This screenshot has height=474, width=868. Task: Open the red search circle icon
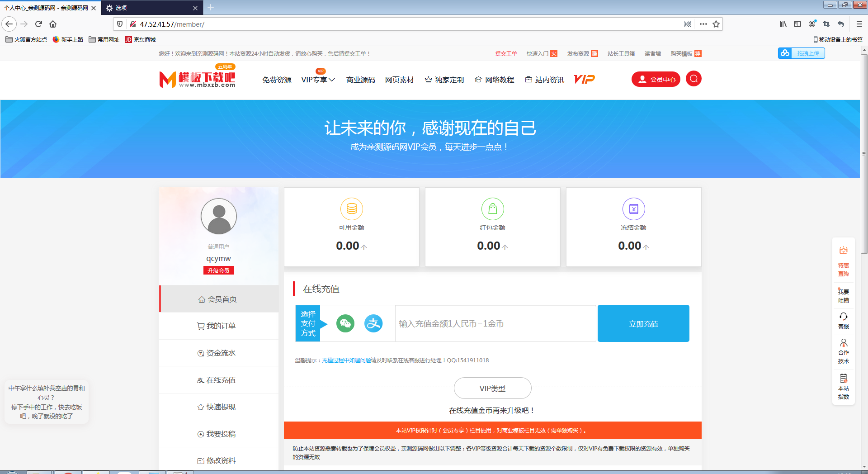[x=693, y=79]
